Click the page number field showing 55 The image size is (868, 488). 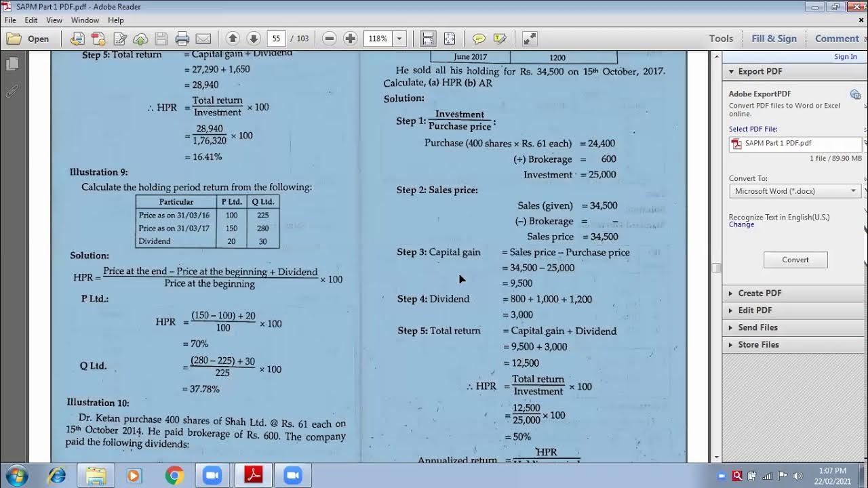pyautogui.click(x=276, y=39)
